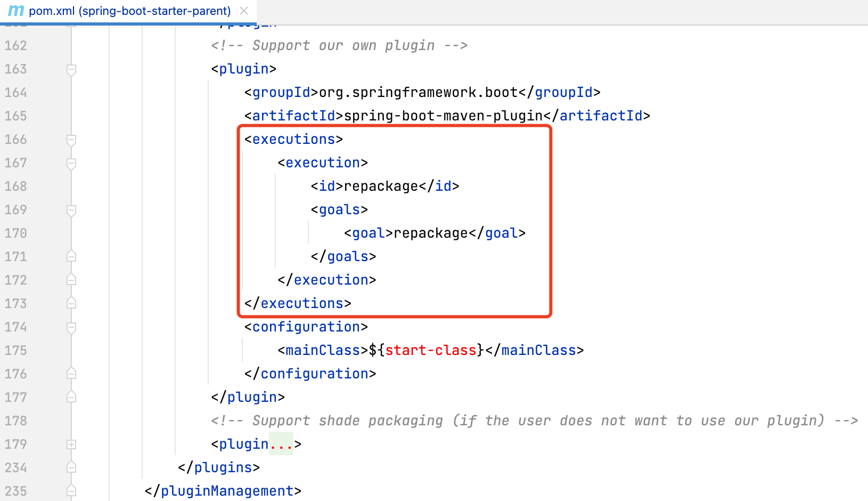Click the opening <execution> tag
The image size is (868, 501).
pyautogui.click(x=323, y=163)
